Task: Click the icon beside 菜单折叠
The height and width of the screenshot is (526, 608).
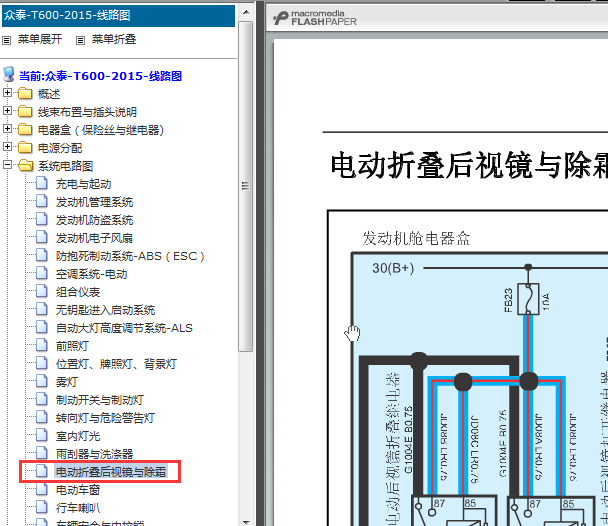Action: pos(80,40)
